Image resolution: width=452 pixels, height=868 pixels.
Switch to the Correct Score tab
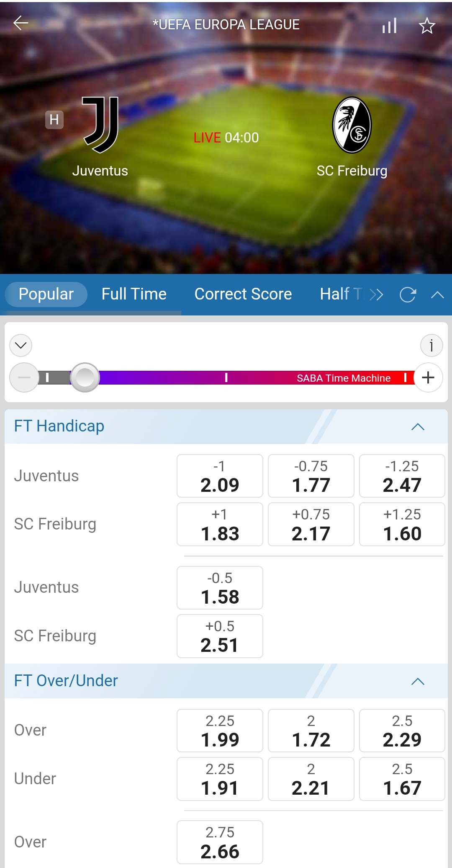point(243,294)
